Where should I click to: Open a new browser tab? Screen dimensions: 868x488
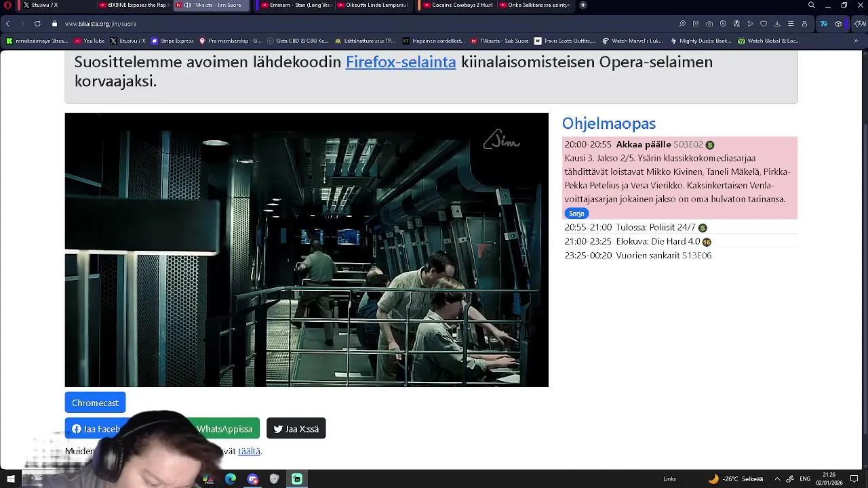[x=583, y=5]
